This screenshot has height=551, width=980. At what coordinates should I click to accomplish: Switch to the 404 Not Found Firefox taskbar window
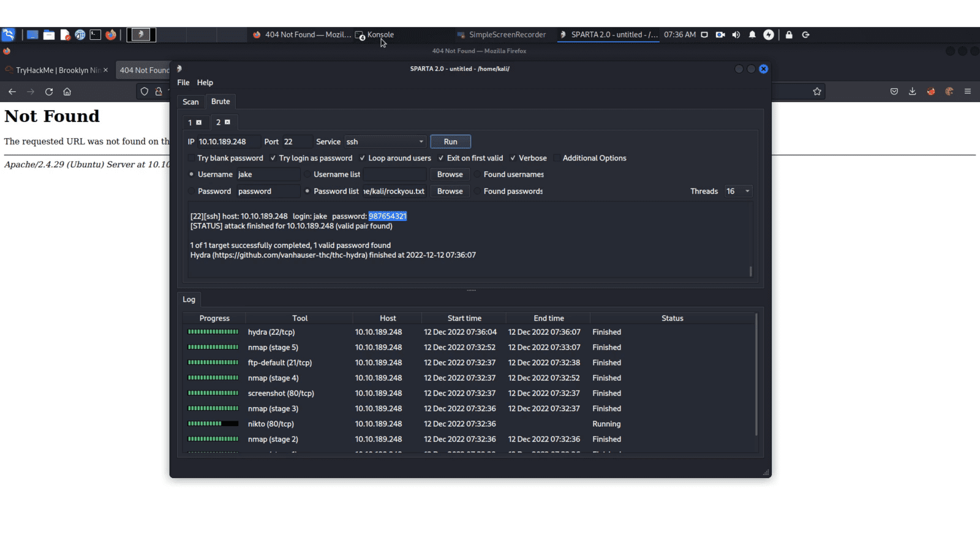click(x=301, y=35)
